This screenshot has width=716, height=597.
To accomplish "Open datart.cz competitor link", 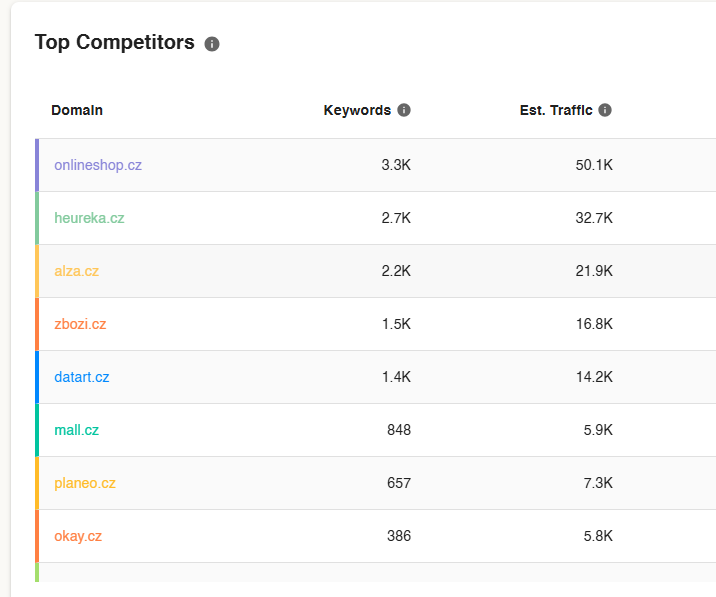I will click(82, 377).
